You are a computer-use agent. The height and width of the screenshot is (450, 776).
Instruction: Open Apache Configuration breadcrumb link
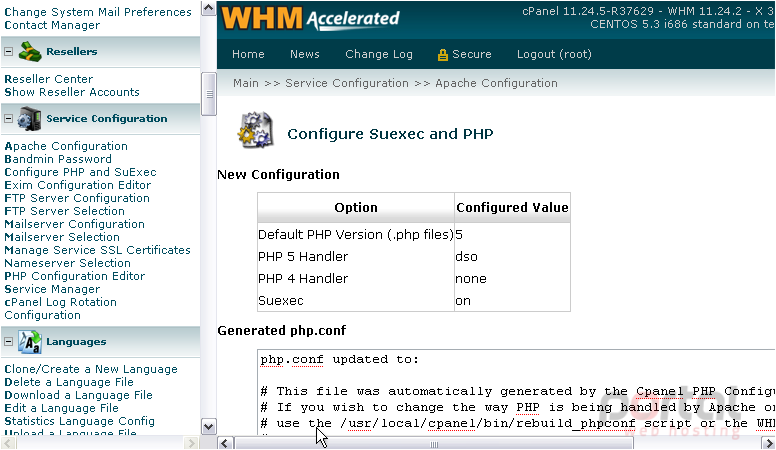coord(496,83)
